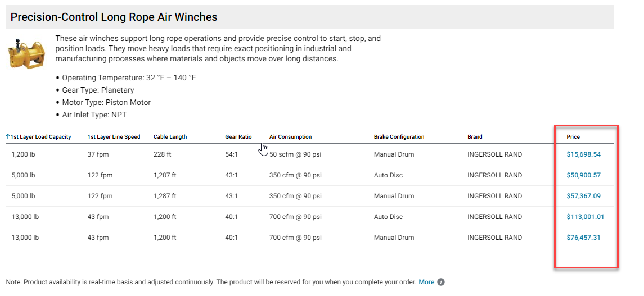Open the $15,698.54 price link
Viewport: 644px width, 296px height.
point(583,154)
